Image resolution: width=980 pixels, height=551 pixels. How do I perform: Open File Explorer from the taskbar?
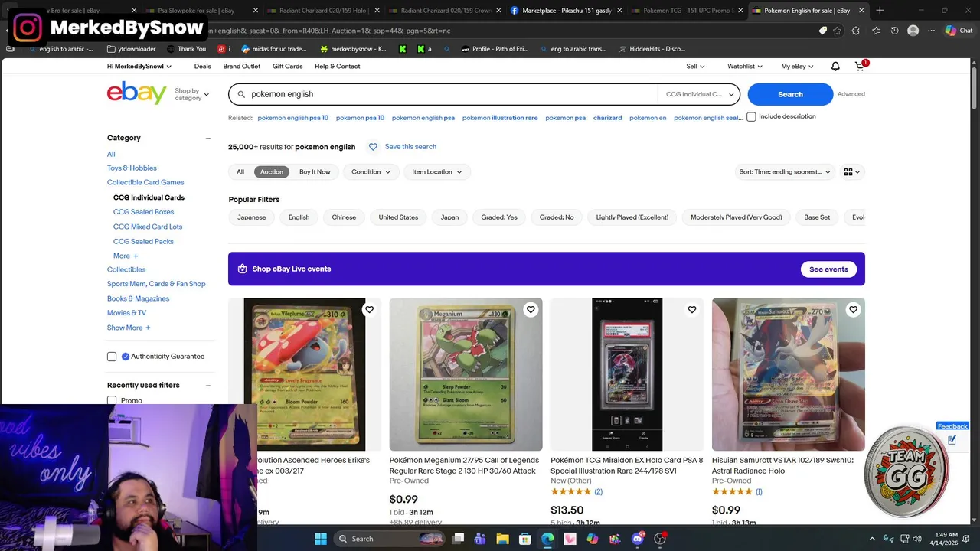click(x=502, y=539)
